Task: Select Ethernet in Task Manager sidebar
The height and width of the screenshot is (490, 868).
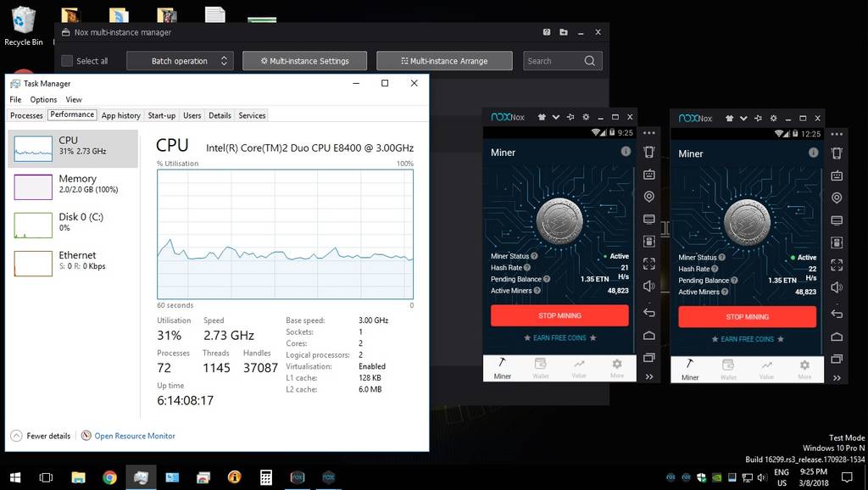Action: pos(73,263)
